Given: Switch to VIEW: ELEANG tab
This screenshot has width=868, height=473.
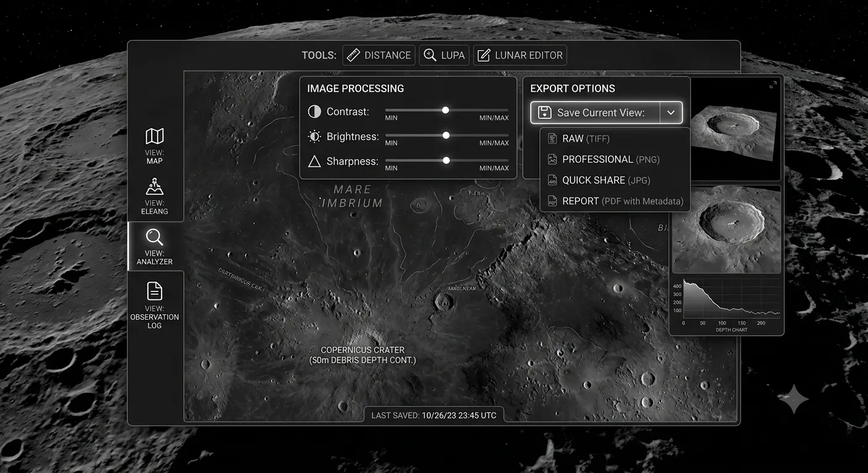Looking at the screenshot, I should tap(155, 196).
